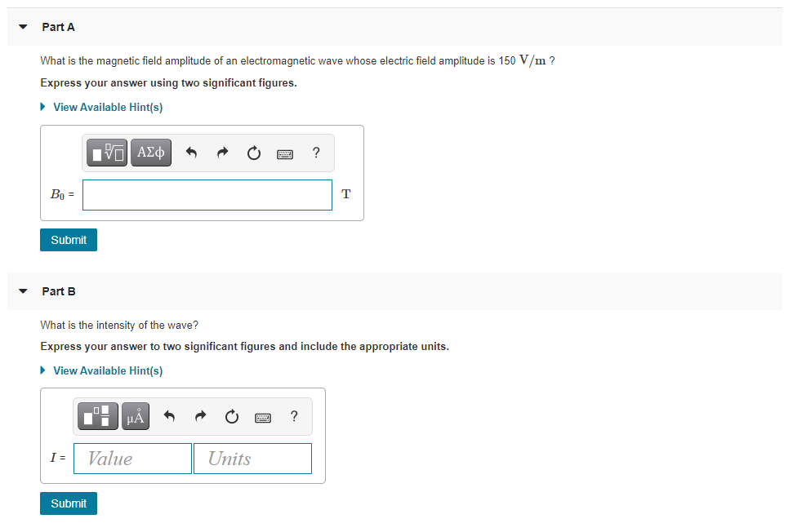
Task: Undo last edit in Part B answer toolbar
Action: (169, 416)
